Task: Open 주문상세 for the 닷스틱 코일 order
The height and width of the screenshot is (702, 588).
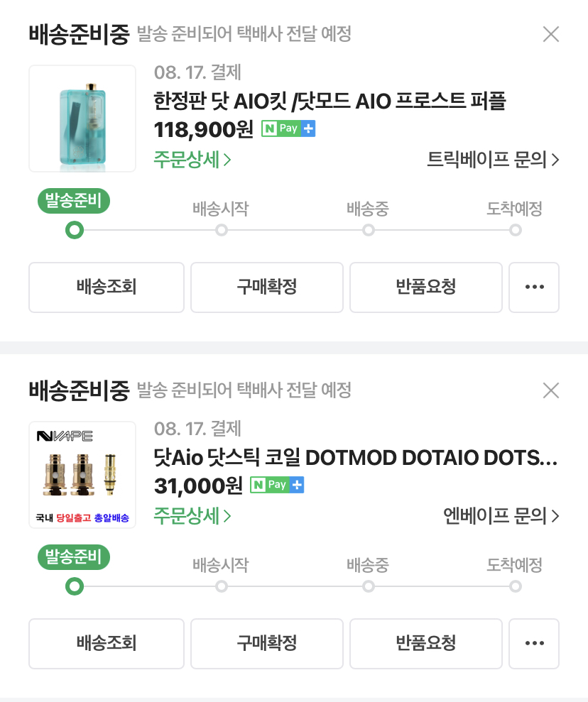Action: coord(192,516)
